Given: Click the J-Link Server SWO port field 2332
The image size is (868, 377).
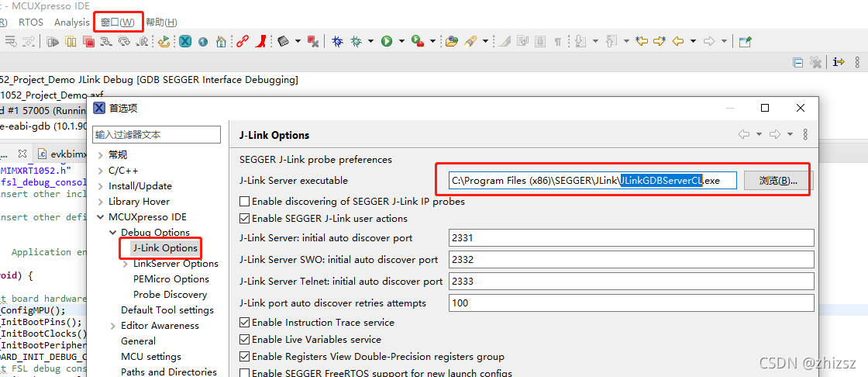Looking at the screenshot, I should click(x=632, y=259).
